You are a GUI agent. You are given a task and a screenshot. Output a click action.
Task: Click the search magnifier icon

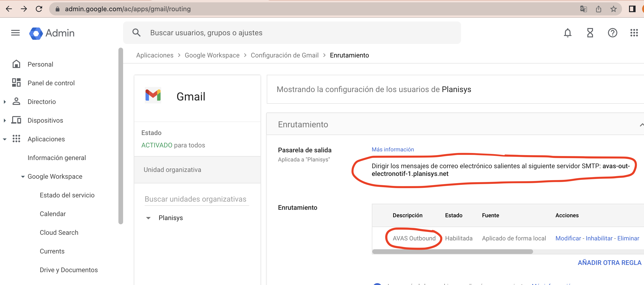tap(136, 33)
